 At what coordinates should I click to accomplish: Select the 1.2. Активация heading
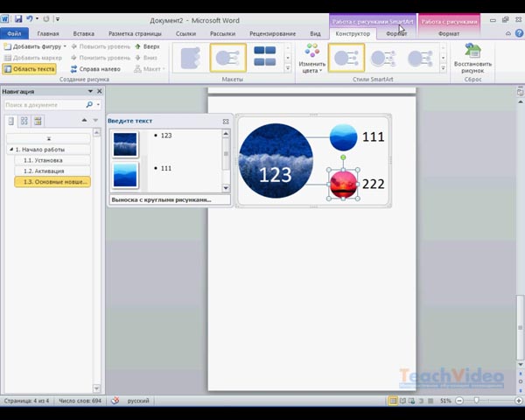(x=44, y=171)
